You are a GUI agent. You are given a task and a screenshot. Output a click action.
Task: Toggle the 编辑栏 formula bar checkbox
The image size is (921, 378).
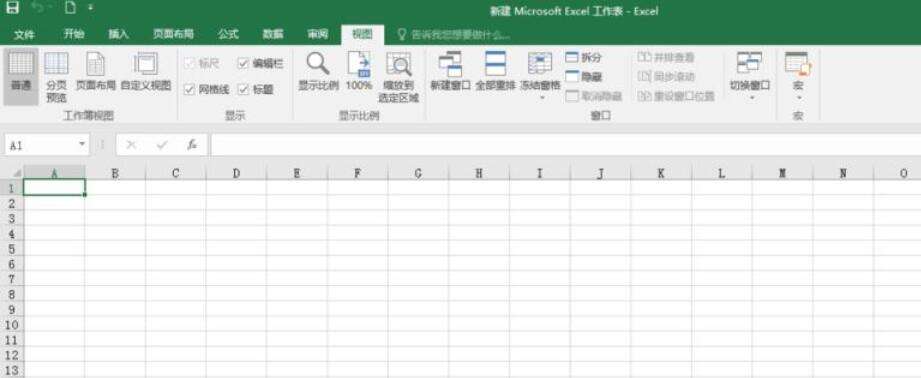(243, 63)
